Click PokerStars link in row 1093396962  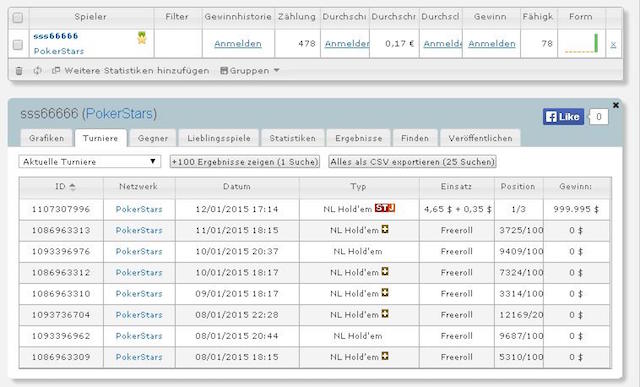tap(139, 336)
